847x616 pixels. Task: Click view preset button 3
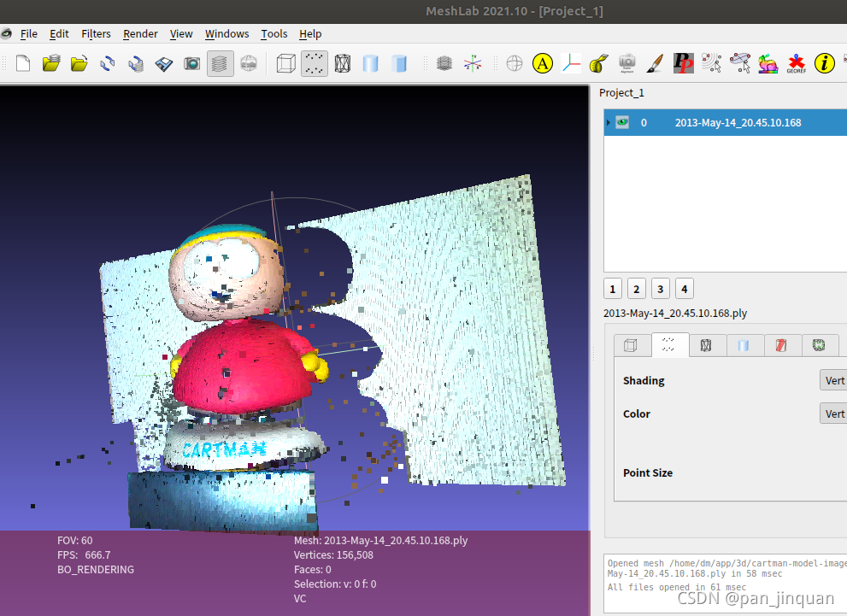click(660, 289)
